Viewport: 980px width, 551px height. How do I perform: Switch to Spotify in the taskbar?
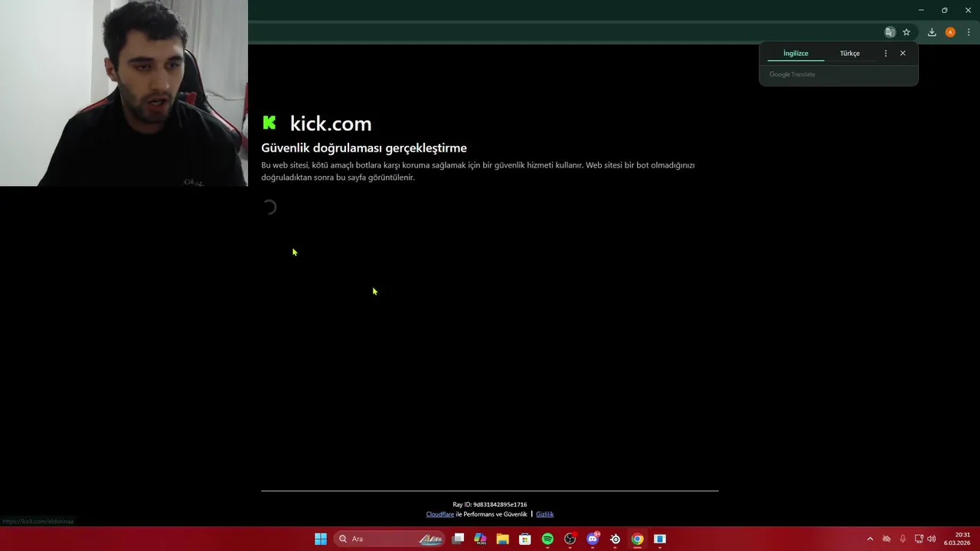(x=547, y=539)
